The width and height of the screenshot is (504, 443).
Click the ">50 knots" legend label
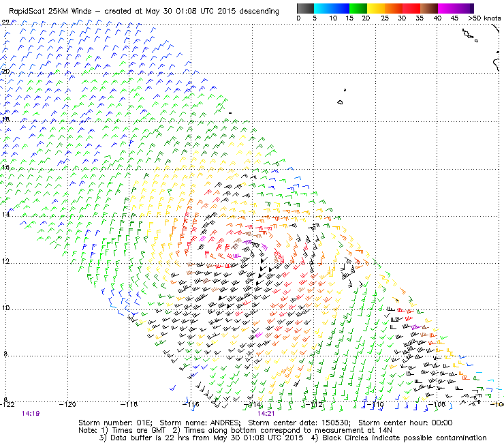(484, 18)
